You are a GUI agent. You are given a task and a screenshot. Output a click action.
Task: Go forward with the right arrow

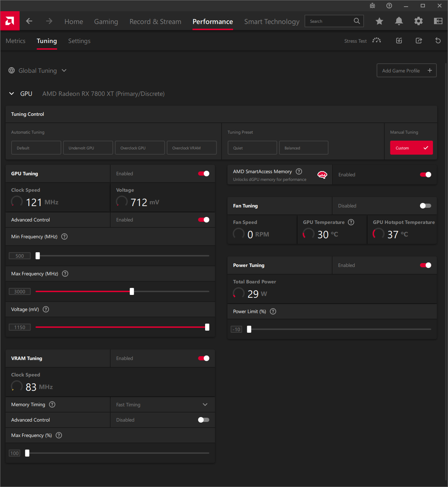[49, 21]
